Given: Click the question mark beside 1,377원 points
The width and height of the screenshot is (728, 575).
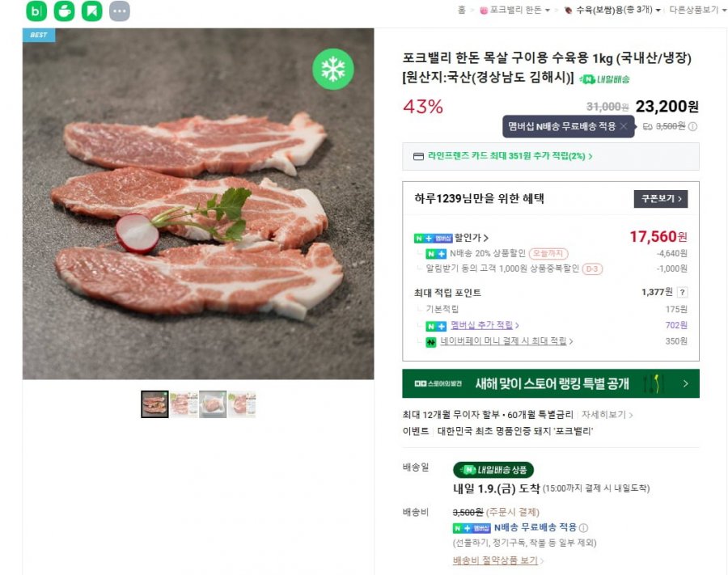Looking at the screenshot, I should pyautogui.click(x=682, y=293).
